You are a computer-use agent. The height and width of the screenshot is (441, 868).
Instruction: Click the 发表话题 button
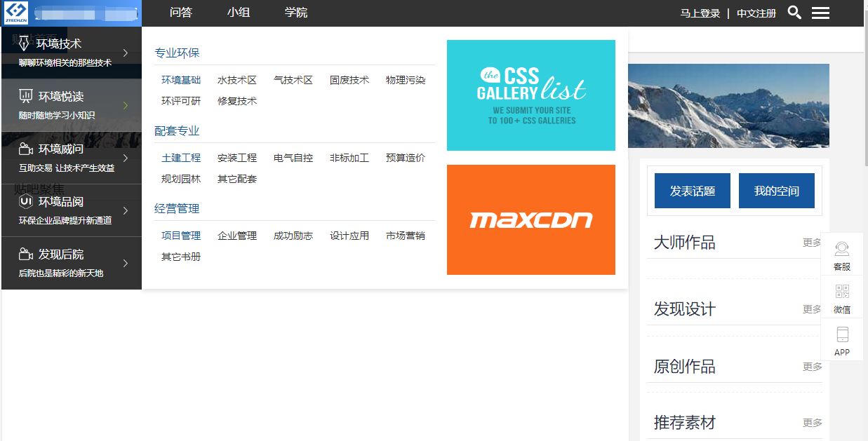pyautogui.click(x=693, y=191)
